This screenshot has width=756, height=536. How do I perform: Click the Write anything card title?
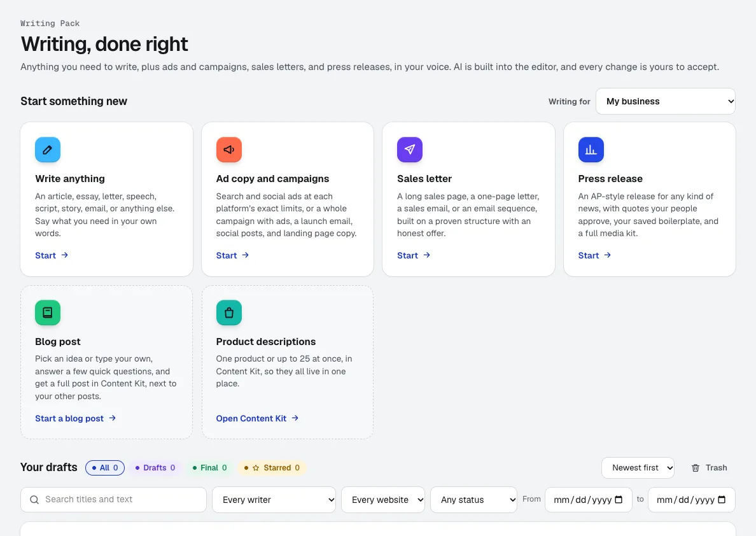70,179
